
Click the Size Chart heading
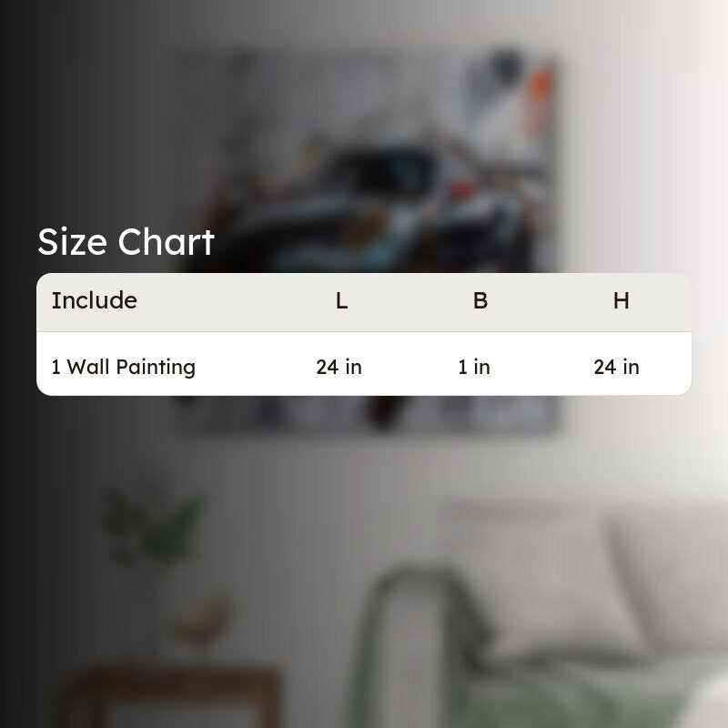[126, 241]
